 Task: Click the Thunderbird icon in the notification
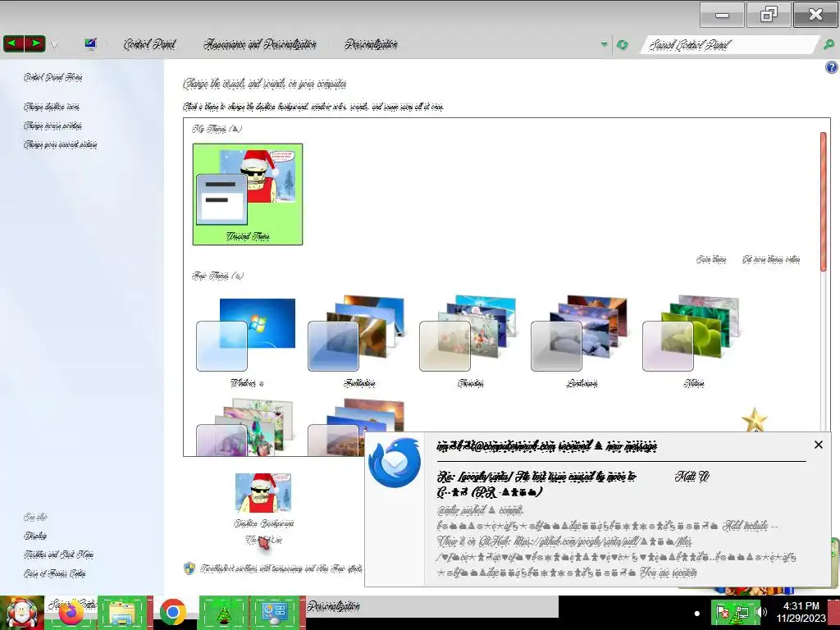coord(395,463)
